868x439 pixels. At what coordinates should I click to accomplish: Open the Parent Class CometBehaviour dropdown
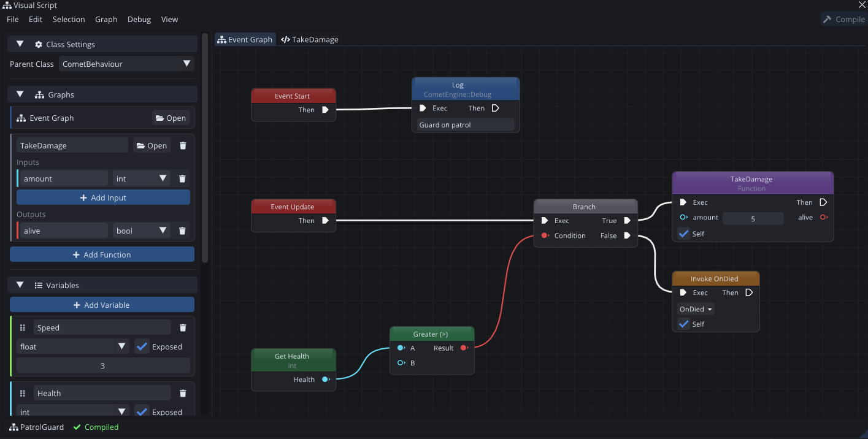[x=126, y=64]
